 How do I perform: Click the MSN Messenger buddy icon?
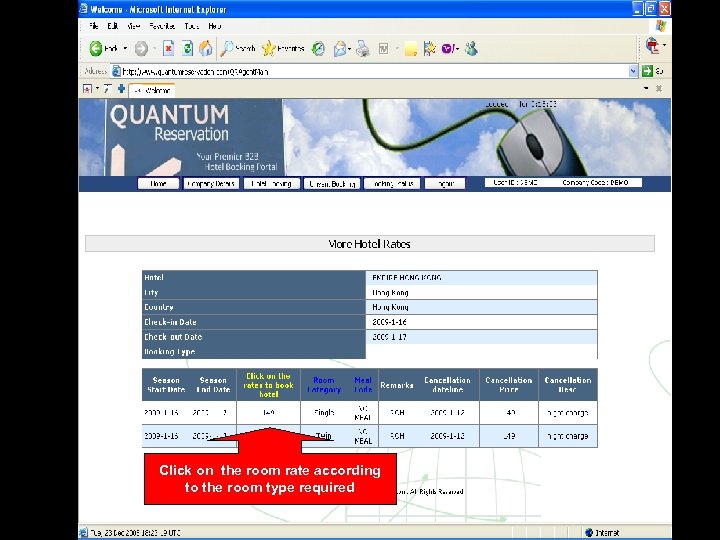pos(472,48)
